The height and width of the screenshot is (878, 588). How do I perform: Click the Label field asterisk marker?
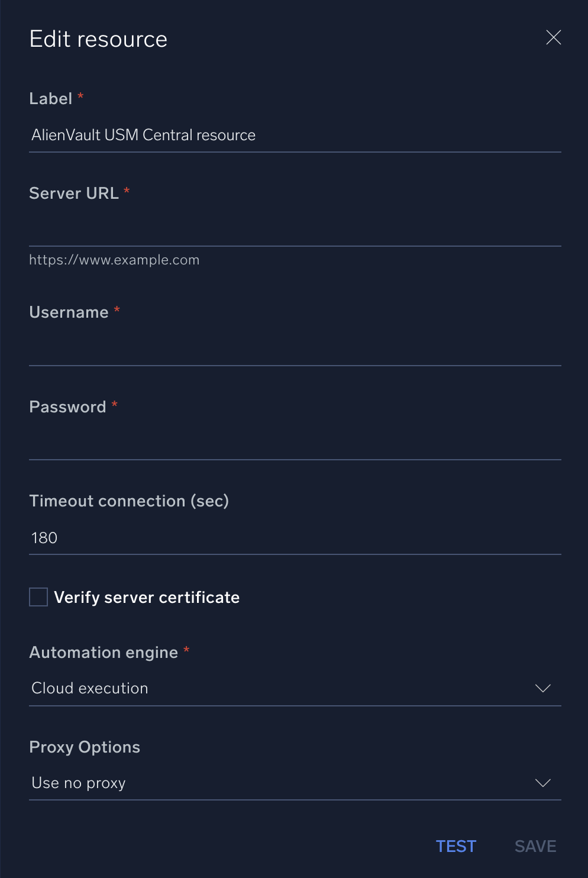pos(80,96)
